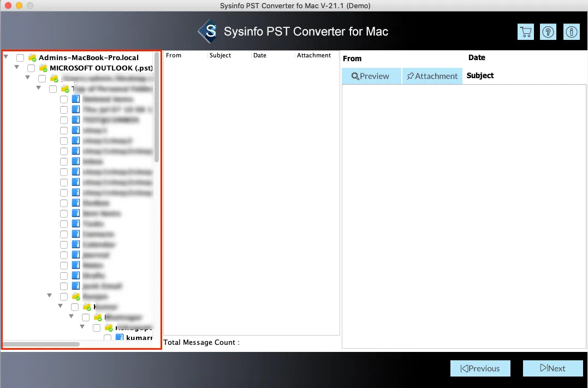Collapse the Admins-MacBook-Pro.local tree node
588x388 pixels.
[x=6, y=57]
